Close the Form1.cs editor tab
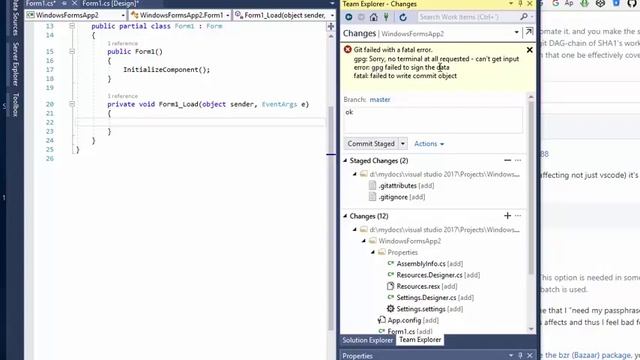This screenshot has width=640, height=360. (74, 3)
